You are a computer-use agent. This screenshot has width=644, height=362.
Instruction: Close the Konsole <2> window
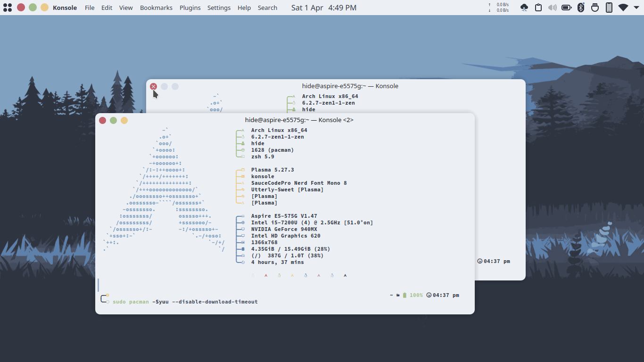[102, 120]
